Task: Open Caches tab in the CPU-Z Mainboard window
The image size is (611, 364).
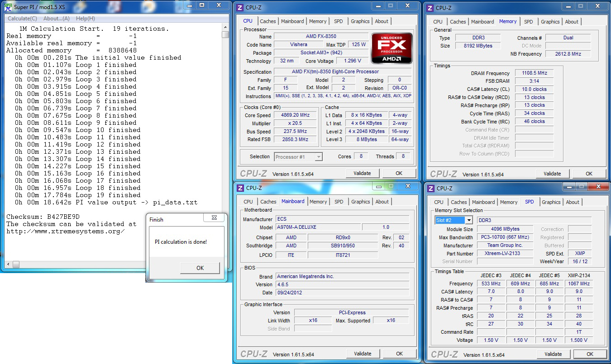Action: 268,202
